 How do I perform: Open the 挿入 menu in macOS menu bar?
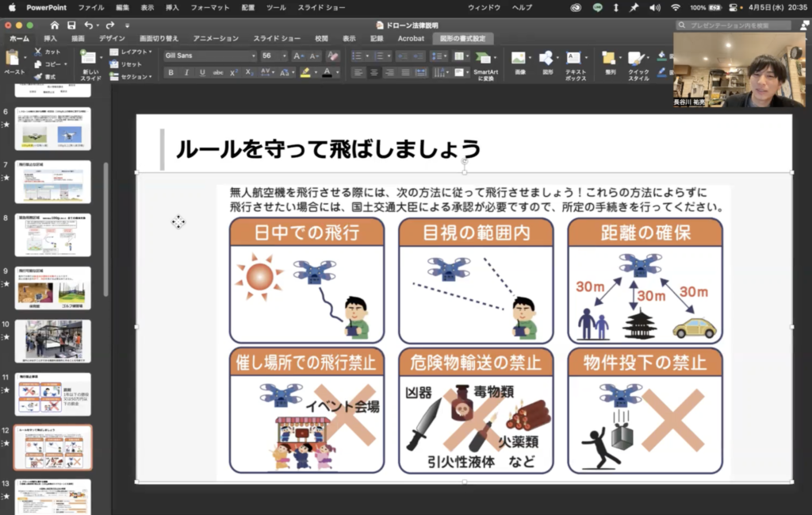[x=172, y=7]
